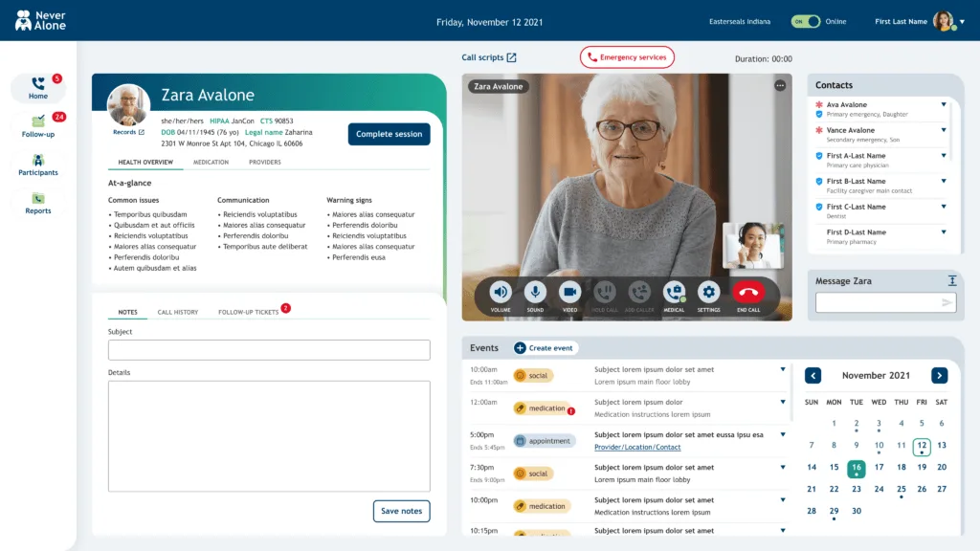Viewport: 980px width, 551px height.
Task: Click the Subject input field
Action: 269,350
